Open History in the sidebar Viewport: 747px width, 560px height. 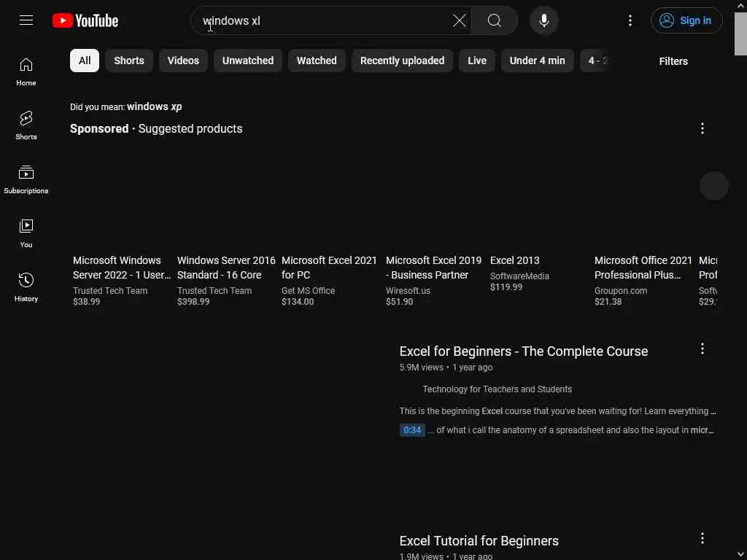(26, 287)
